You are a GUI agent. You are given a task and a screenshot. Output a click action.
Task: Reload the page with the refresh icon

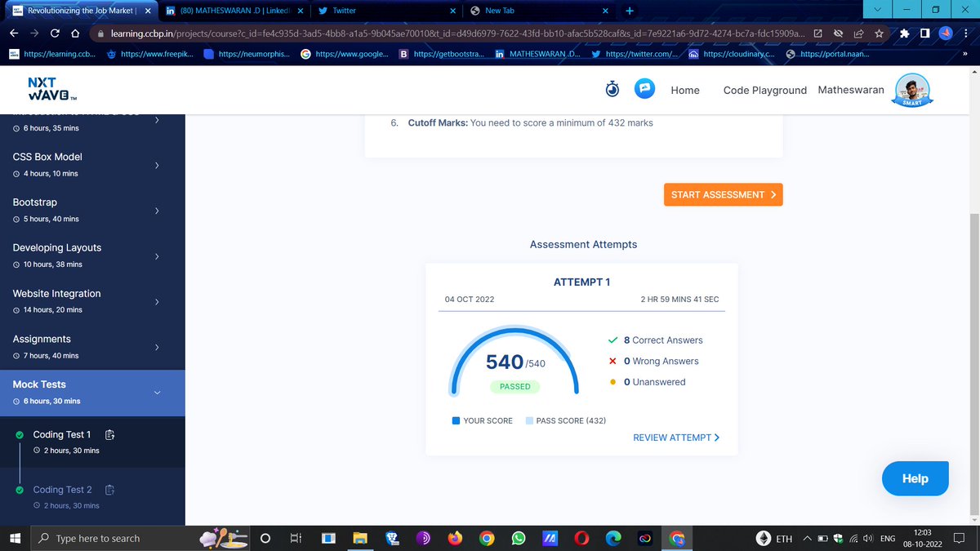[x=55, y=33]
